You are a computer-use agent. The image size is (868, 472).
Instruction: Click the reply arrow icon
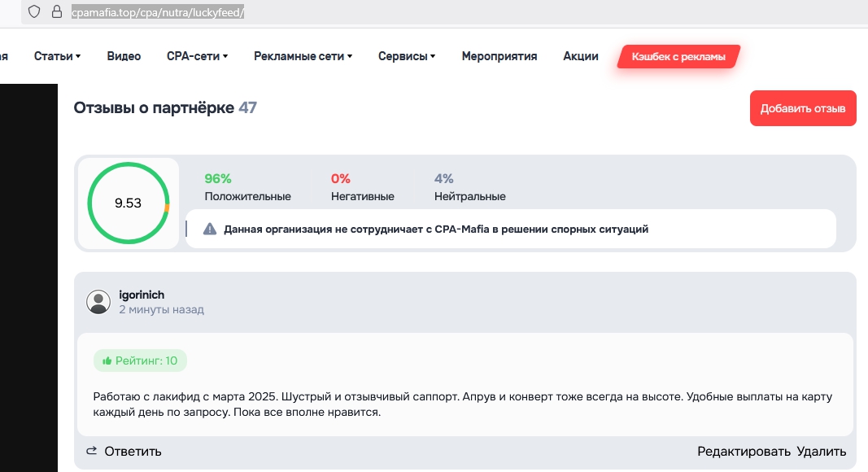92,451
